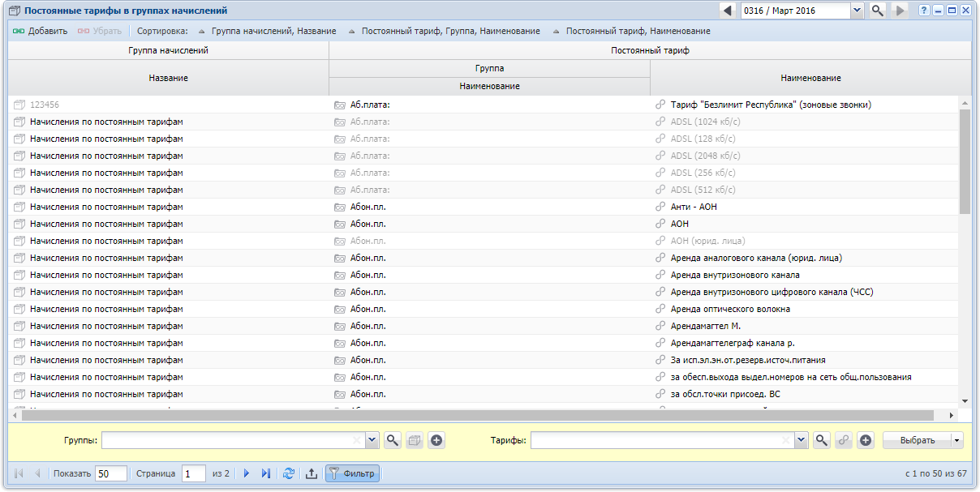Click the folder icon in the Анти - АОН row
Image resolution: width=980 pixels, height=492 pixels.
(340, 207)
